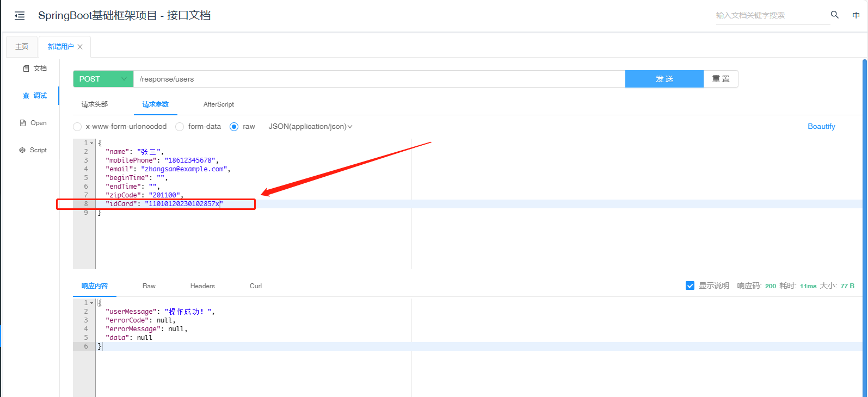Collapse the sidebar menu hamburger icon

point(20,16)
